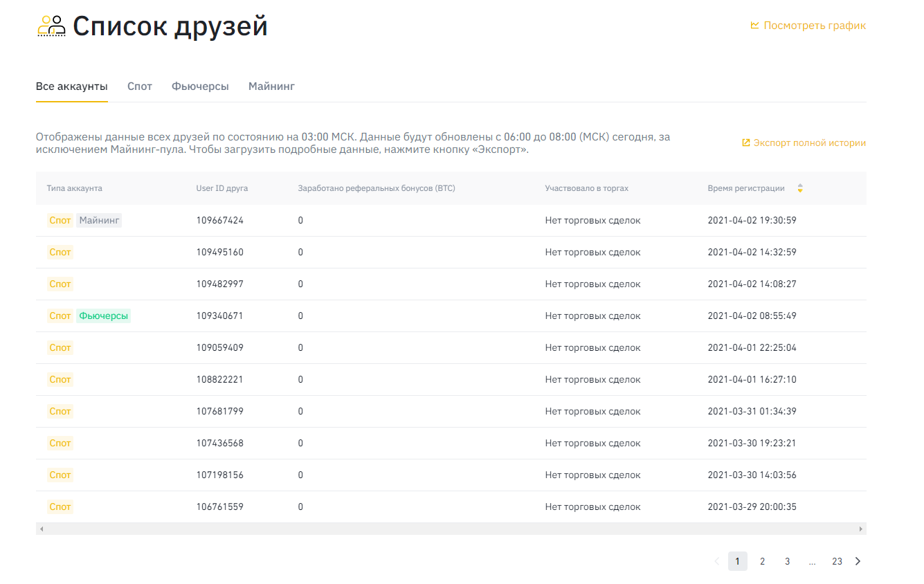Click user ID 109482997
The height and width of the screenshot is (584, 924).
point(220,284)
